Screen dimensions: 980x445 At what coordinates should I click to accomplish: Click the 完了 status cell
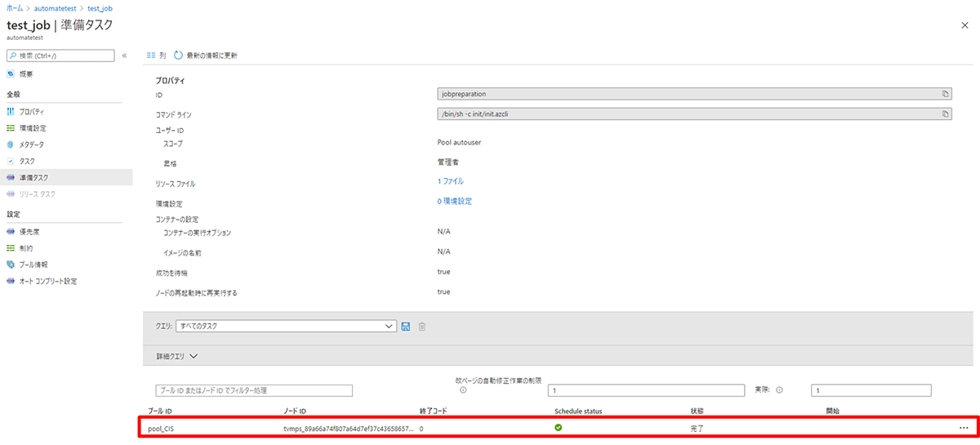coord(697,428)
